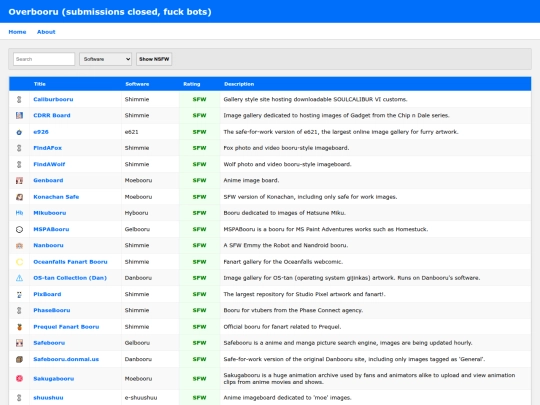This screenshot has width=540, height=405.
Task: Click 'Official booru for fanart related to Prequel.'
Action: (x=282, y=327)
